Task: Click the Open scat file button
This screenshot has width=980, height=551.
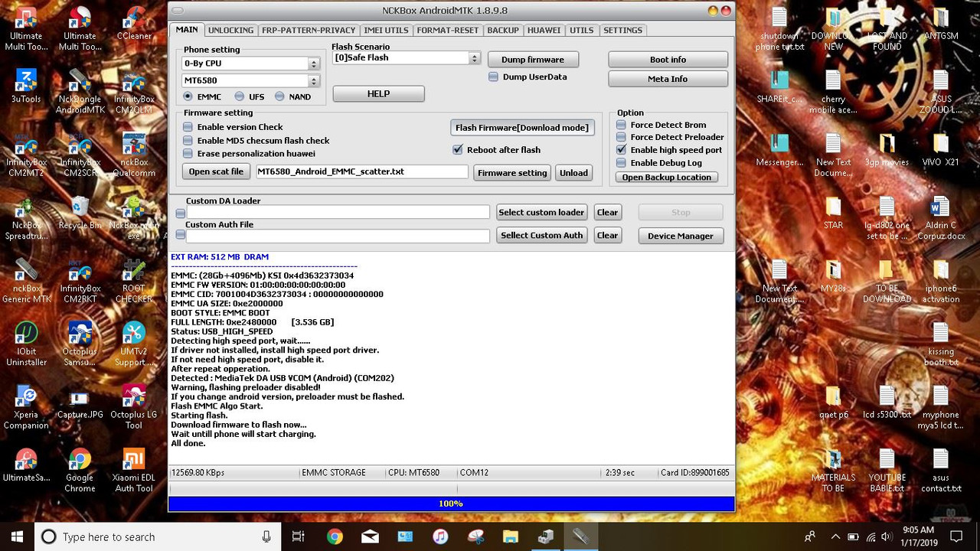Action: (216, 171)
